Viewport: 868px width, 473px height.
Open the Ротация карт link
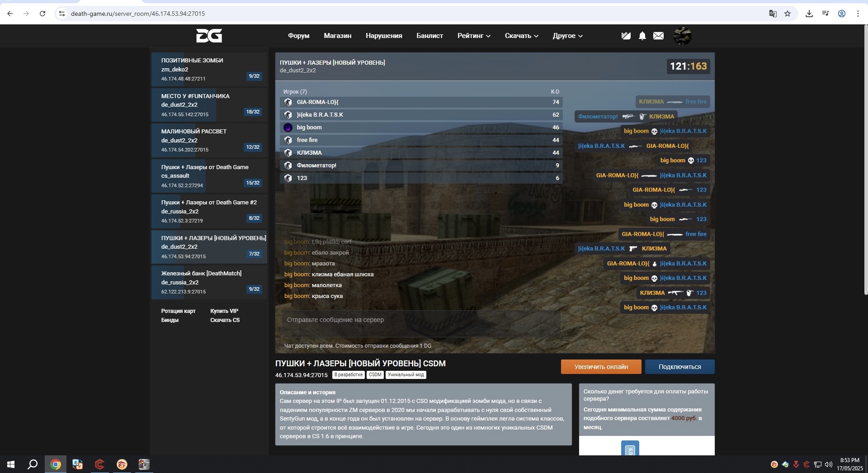click(178, 311)
